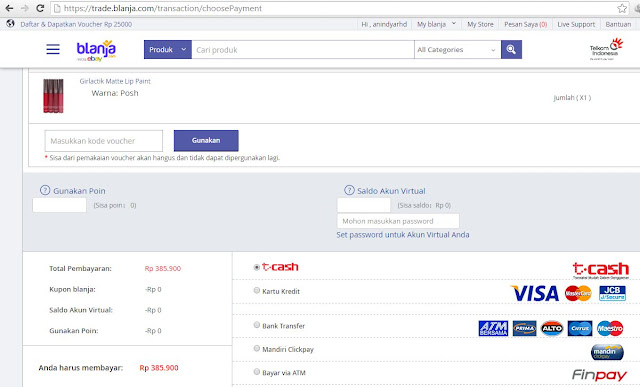Click the mandiri clickpay logo
The width and height of the screenshot is (640, 387).
tap(607, 352)
